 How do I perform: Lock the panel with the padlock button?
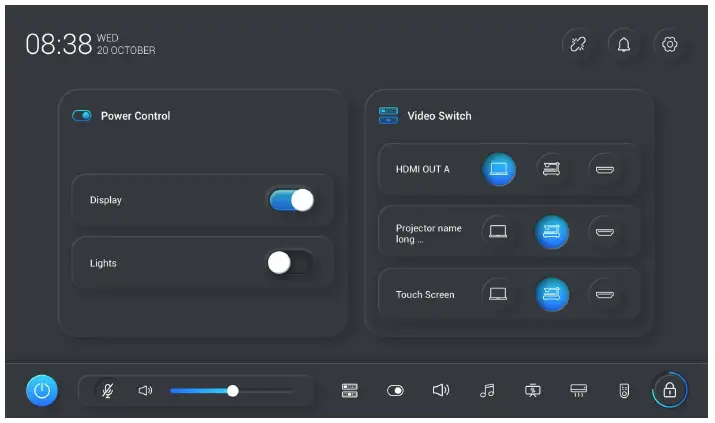(x=669, y=390)
